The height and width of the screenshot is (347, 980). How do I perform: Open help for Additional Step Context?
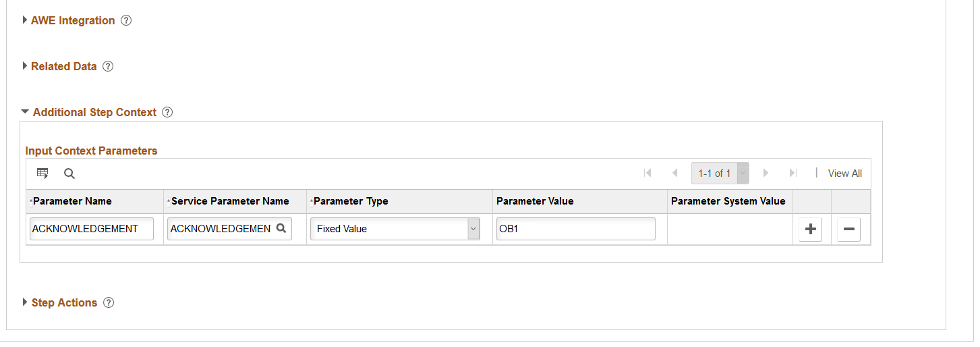pos(168,112)
